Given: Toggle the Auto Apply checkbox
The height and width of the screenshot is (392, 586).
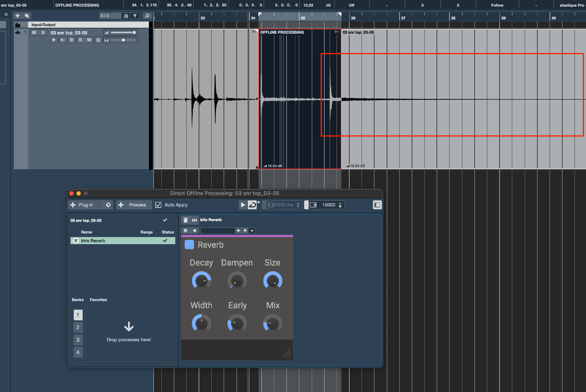Looking at the screenshot, I should pyautogui.click(x=158, y=205).
